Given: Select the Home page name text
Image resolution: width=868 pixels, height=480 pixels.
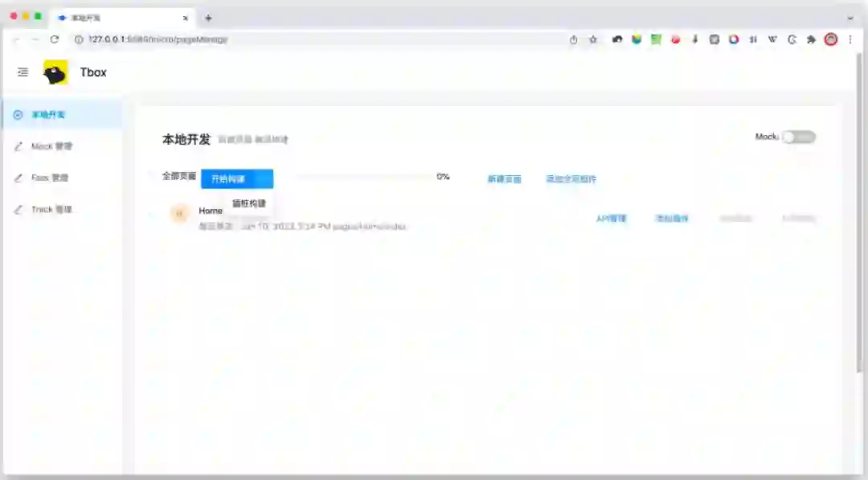Looking at the screenshot, I should pos(211,211).
